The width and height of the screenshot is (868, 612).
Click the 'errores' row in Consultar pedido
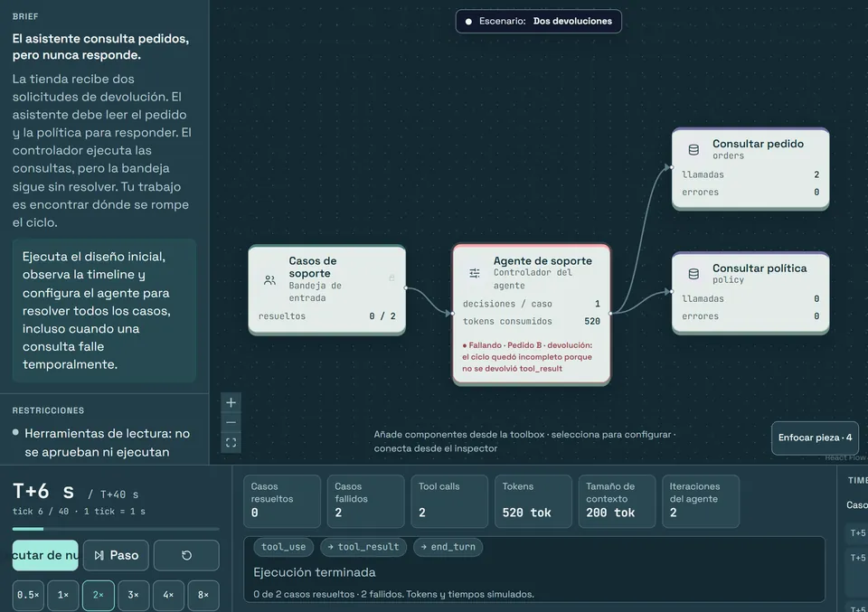pos(750,193)
